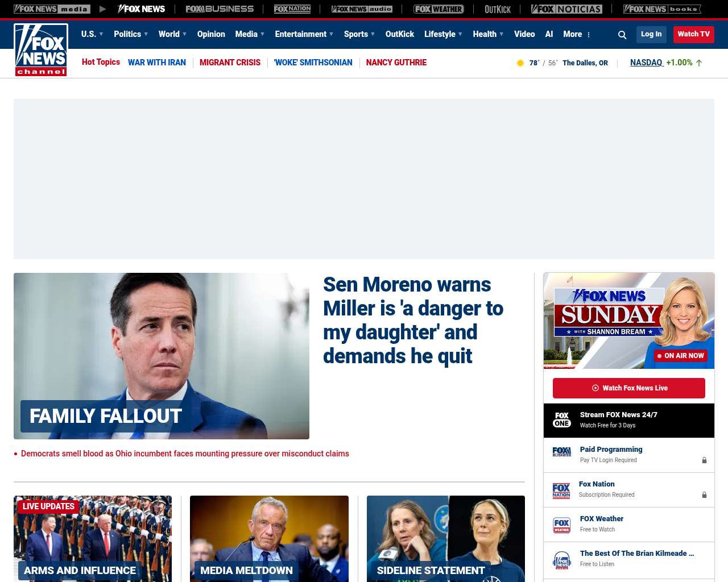Screen dimensions: 728x582
Task: Open the Arms and Influence story thumbnail
Action: click(93, 539)
